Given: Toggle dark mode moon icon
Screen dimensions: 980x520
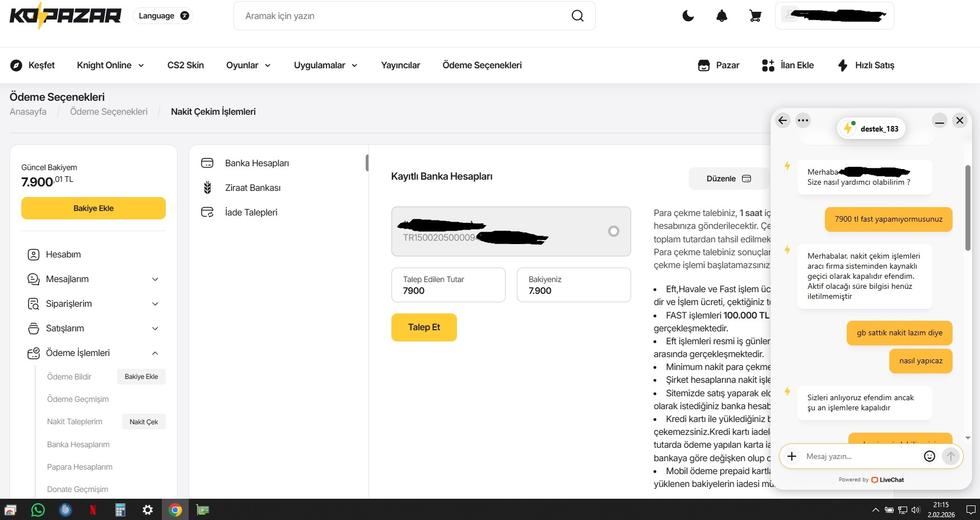Looking at the screenshot, I should pos(688,16).
